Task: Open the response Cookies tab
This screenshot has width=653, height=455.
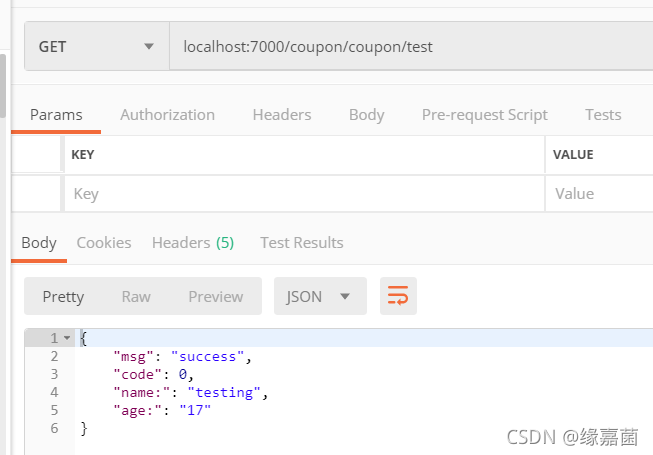Action: [104, 243]
